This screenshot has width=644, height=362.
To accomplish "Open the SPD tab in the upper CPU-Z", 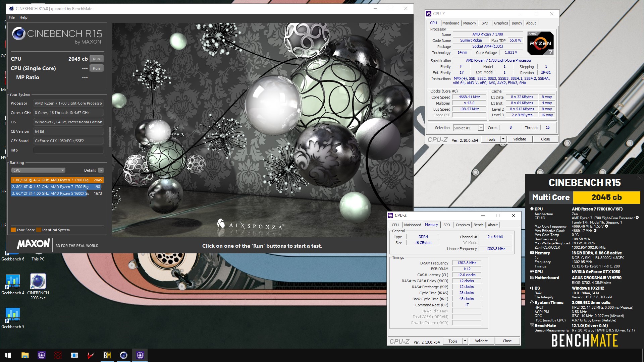I will pyautogui.click(x=485, y=23).
